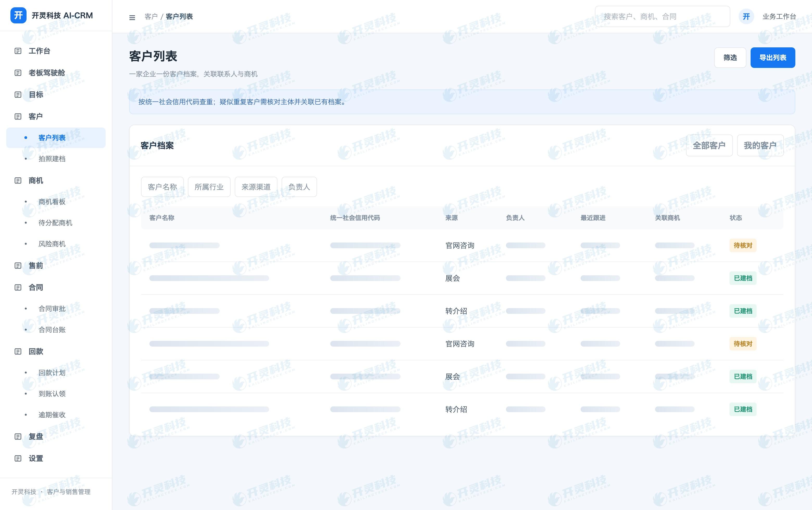Click the icon beside 老板驾驶舱
The width and height of the screenshot is (812, 510).
tap(18, 73)
